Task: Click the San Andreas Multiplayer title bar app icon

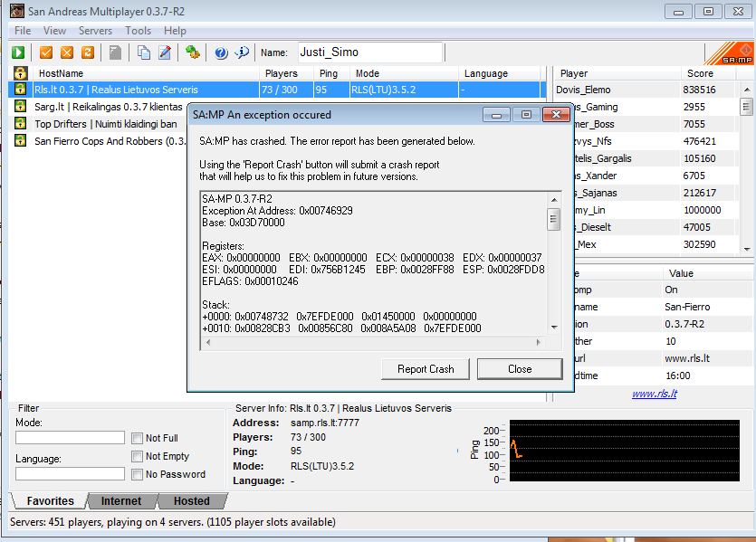Action: [17, 11]
